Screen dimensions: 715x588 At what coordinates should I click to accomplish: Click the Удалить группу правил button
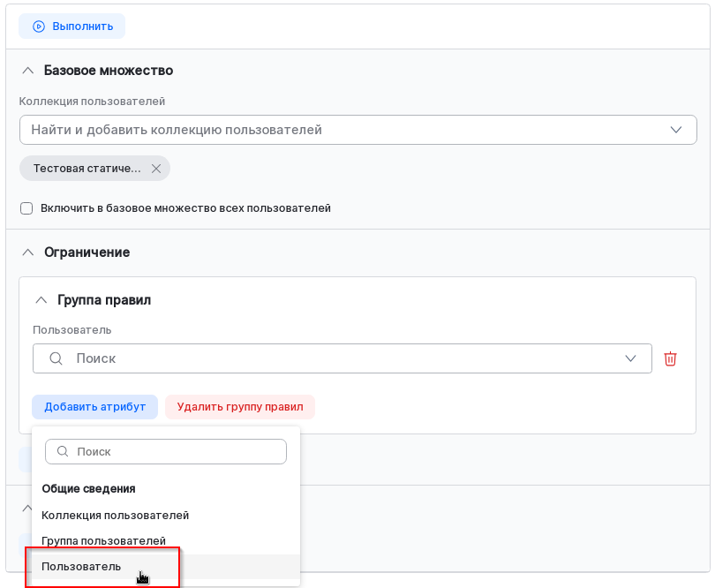240,407
